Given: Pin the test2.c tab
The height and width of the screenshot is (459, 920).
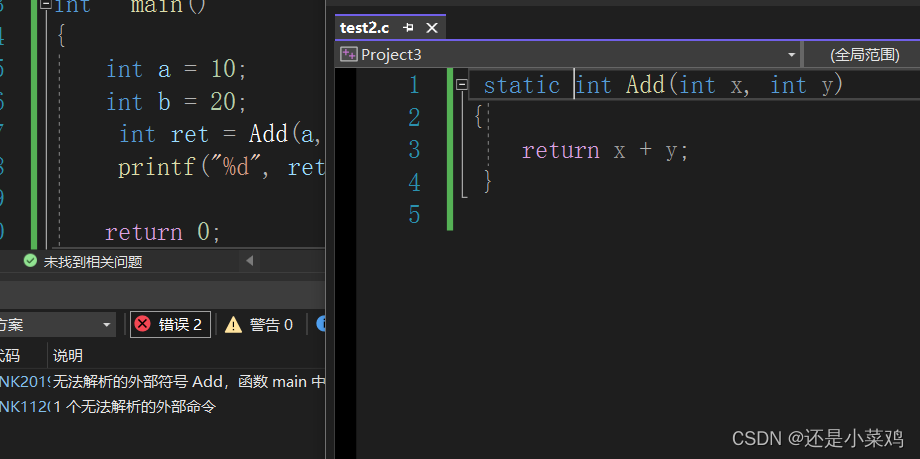Looking at the screenshot, I should point(409,28).
